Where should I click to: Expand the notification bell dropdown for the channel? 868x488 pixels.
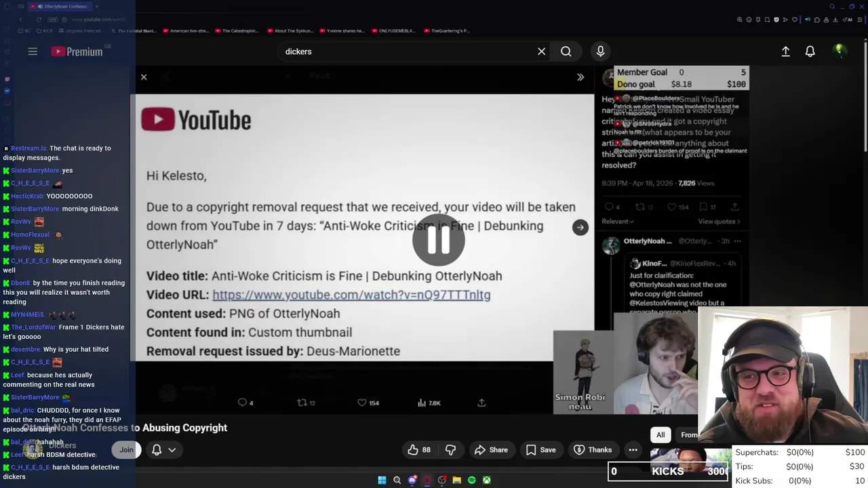coord(172,449)
